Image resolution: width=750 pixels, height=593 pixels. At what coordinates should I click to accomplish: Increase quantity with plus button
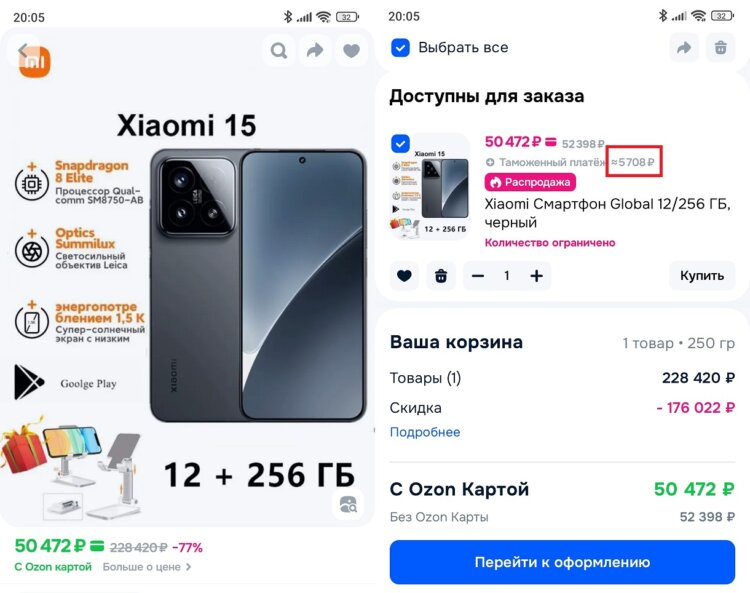tap(536, 275)
